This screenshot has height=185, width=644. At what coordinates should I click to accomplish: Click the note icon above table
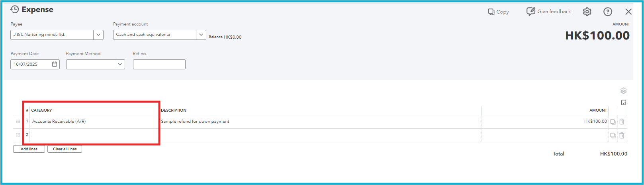(624, 102)
